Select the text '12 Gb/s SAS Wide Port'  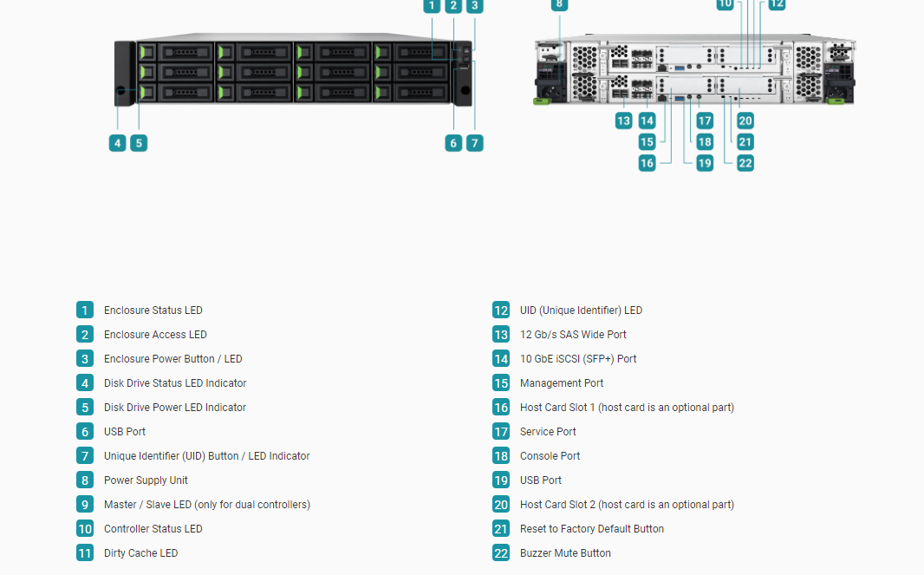(x=573, y=335)
